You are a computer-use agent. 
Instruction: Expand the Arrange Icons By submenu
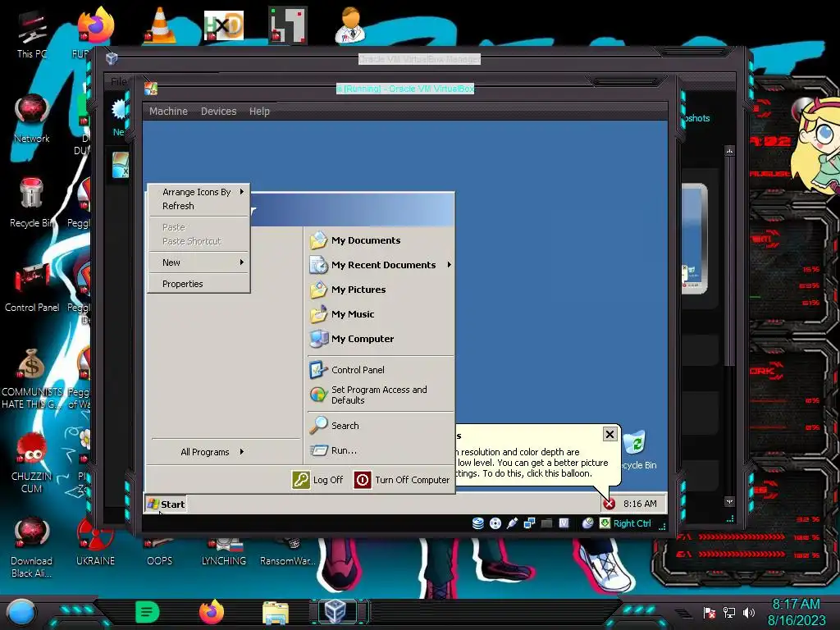pyautogui.click(x=199, y=192)
